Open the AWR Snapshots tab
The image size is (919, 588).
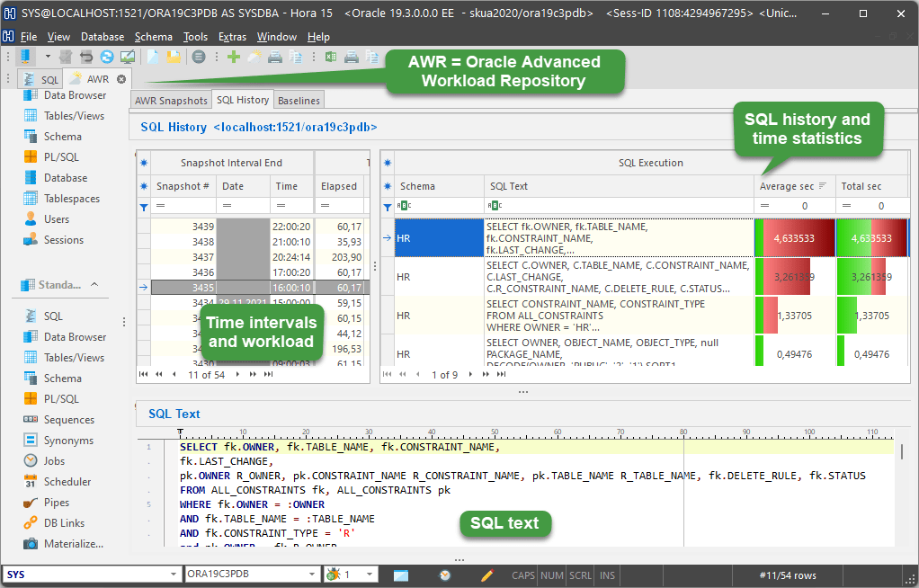171,100
